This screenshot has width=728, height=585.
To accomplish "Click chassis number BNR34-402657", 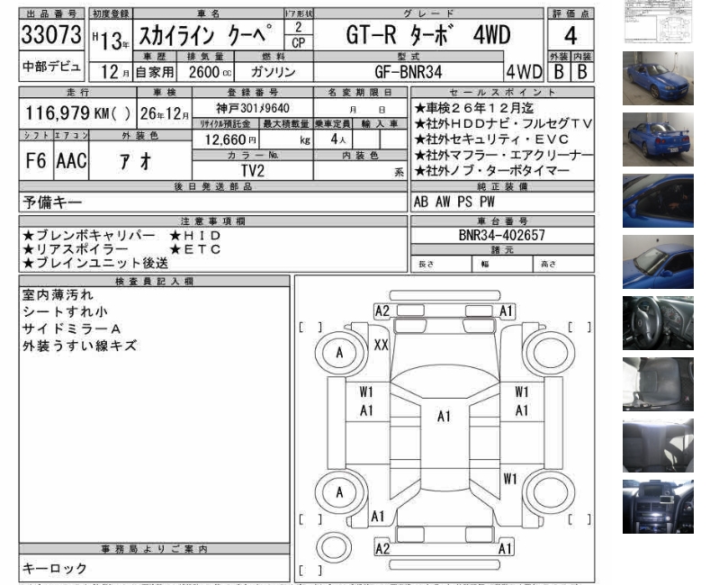I will pyautogui.click(x=502, y=235).
